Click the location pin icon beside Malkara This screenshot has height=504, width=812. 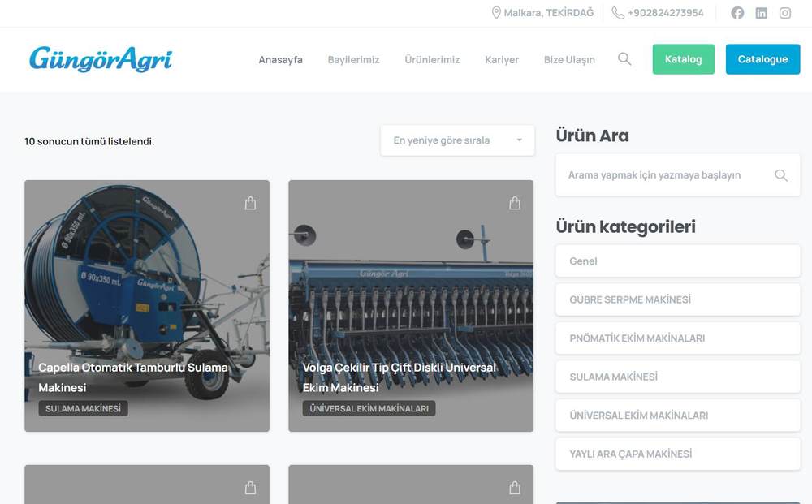pos(496,13)
